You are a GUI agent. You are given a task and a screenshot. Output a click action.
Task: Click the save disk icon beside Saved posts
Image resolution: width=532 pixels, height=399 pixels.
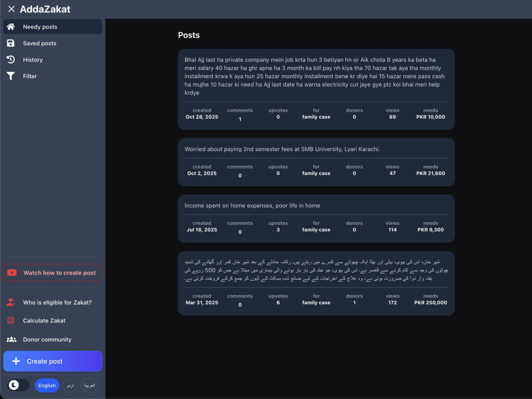11,43
